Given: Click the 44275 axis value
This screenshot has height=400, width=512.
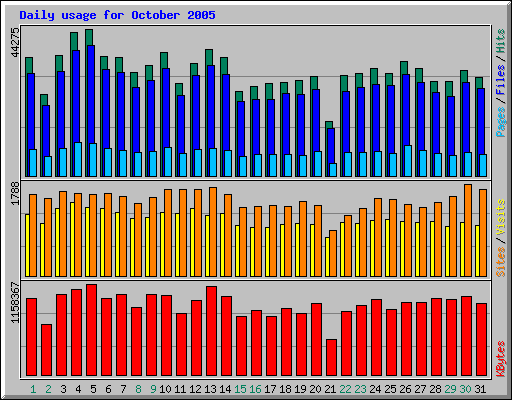Looking at the screenshot, I should coord(15,43).
